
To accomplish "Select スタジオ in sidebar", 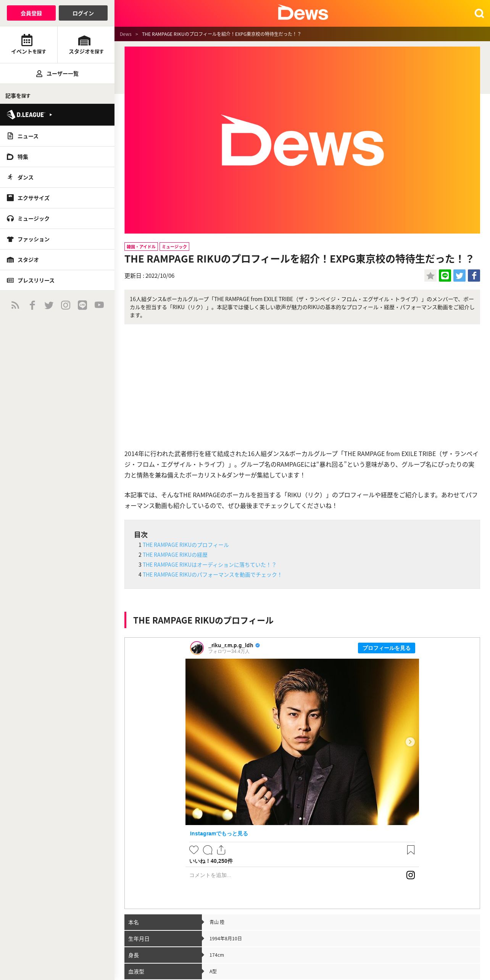I will coord(57,260).
